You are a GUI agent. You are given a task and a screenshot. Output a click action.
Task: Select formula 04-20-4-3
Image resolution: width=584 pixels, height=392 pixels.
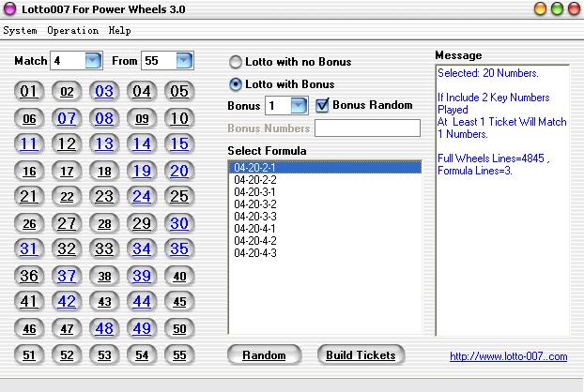[325, 253]
